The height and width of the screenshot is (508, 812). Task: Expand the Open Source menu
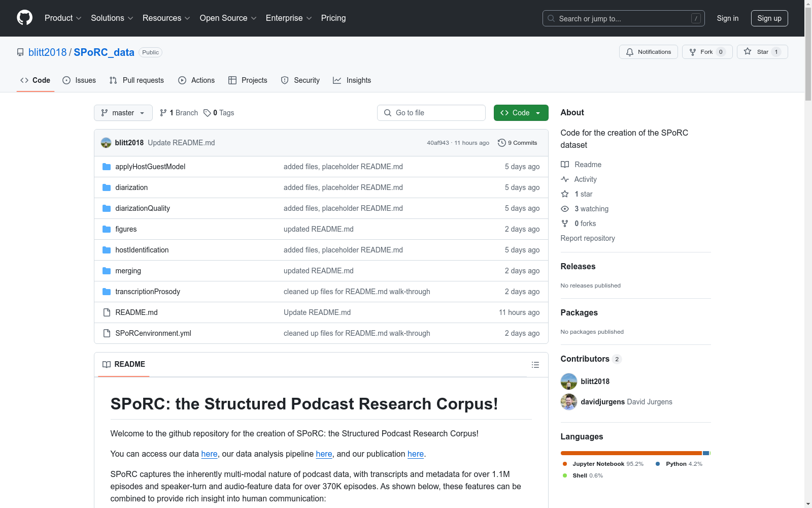point(228,18)
